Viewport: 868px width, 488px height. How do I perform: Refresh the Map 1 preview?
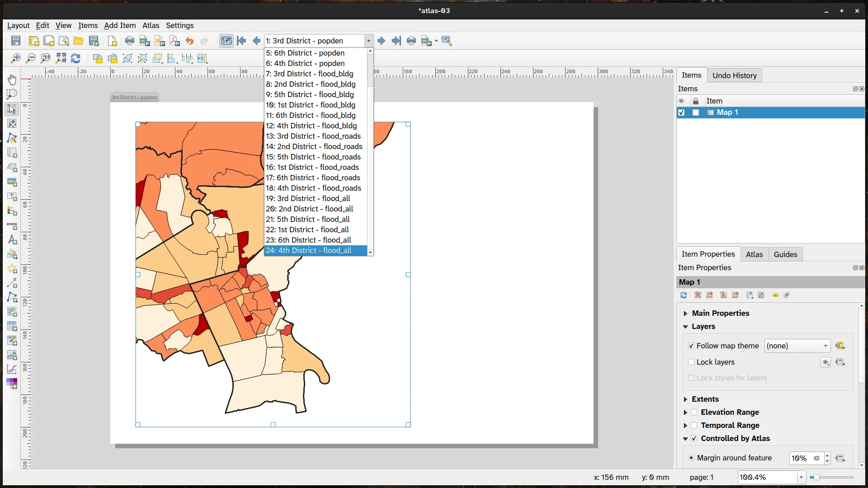(683, 295)
